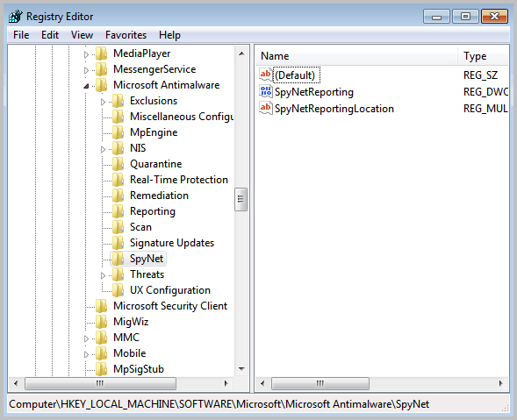
Task: Select the Quarantine key label
Action: pyautogui.click(x=156, y=164)
